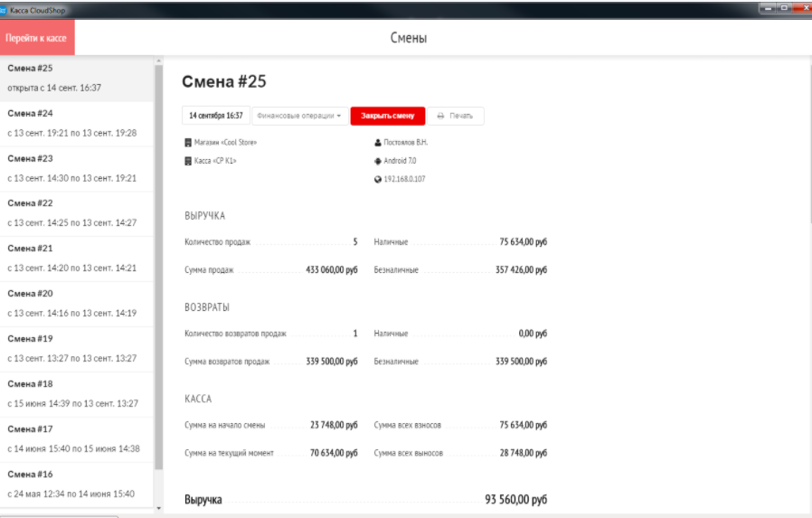Click the sidebar scroll down arrow
Screen dimensions: 812x518
coord(158,509)
